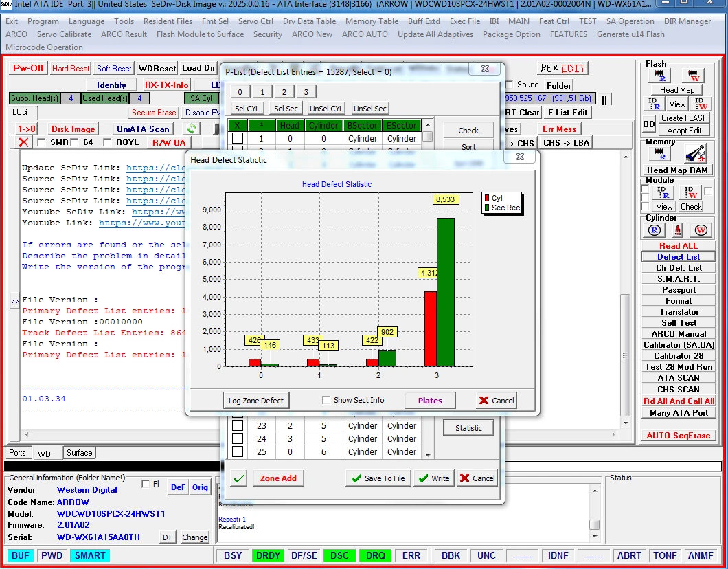Open the Resident Files menu
The height and width of the screenshot is (569, 728).
[168, 21]
